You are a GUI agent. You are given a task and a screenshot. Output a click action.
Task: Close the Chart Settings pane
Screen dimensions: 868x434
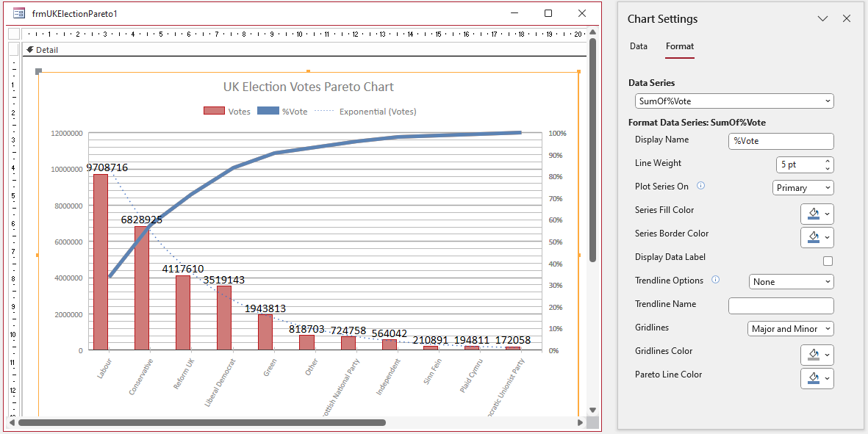click(847, 19)
